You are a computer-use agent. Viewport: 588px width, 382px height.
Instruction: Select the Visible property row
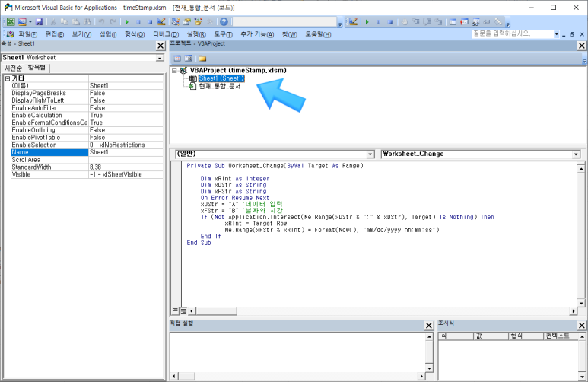tap(87, 174)
